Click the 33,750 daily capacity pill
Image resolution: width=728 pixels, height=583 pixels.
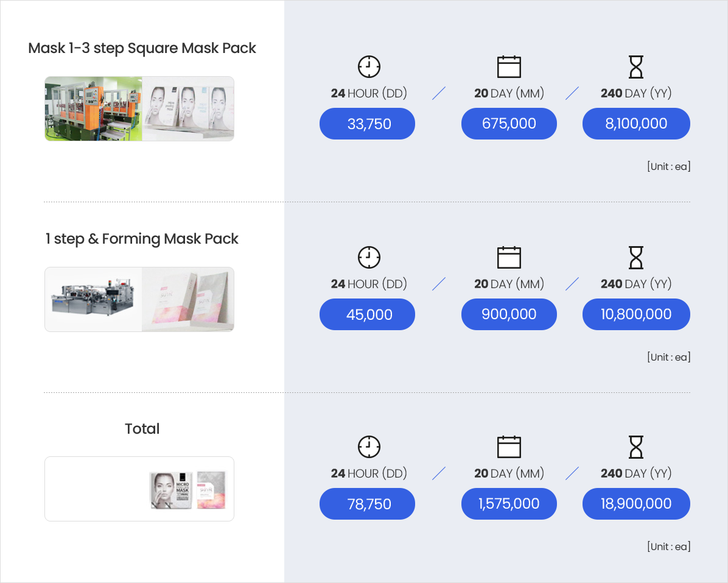(367, 124)
